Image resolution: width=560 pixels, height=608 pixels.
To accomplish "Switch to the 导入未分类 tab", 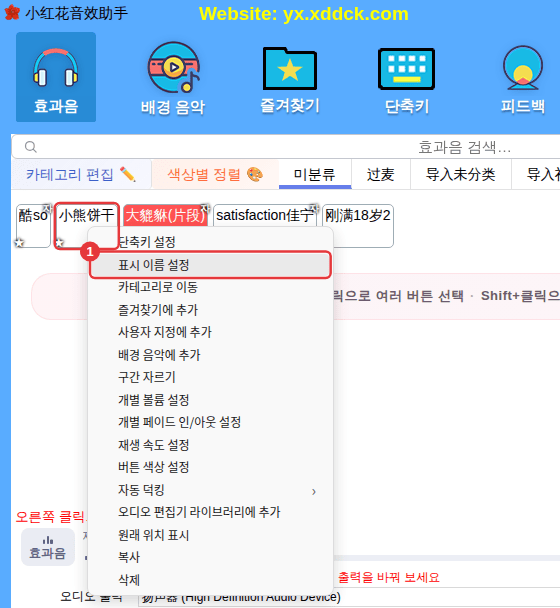I will pyautogui.click(x=461, y=174).
